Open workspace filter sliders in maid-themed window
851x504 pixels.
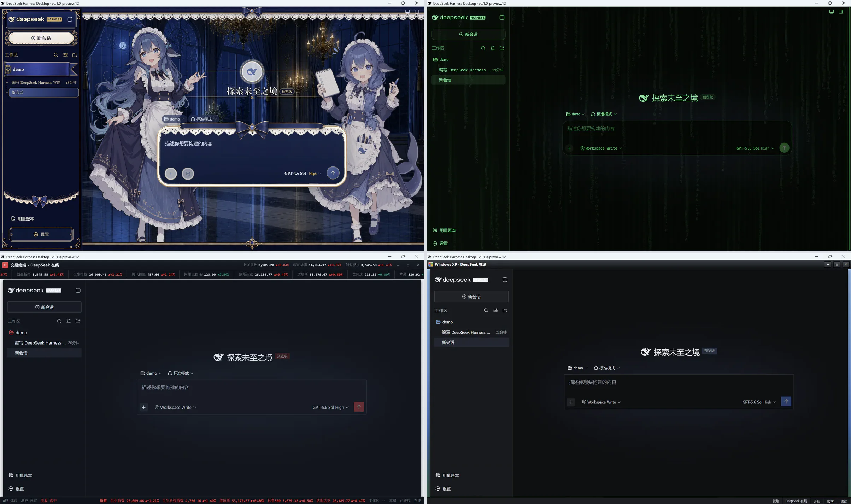pos(65,55)
